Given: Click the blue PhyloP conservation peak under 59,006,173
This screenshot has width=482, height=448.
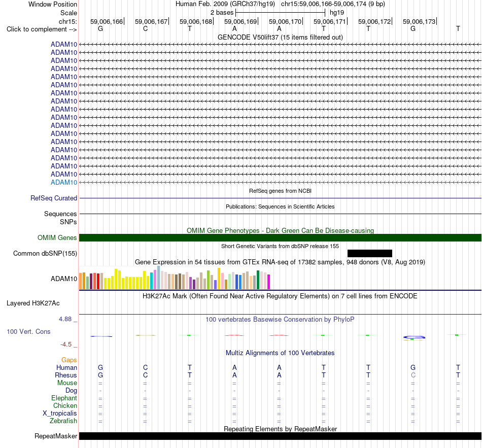Looking at the screenshot, I should click(x=414, y=337).
